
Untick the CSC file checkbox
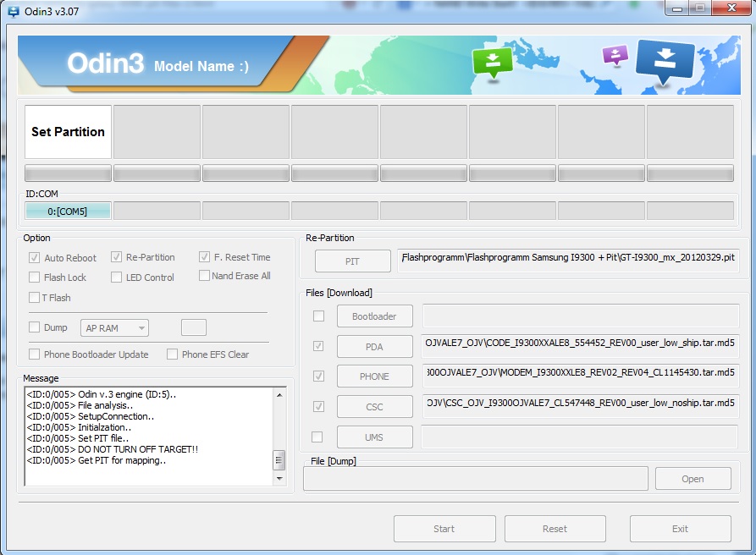tap(318, 407)
